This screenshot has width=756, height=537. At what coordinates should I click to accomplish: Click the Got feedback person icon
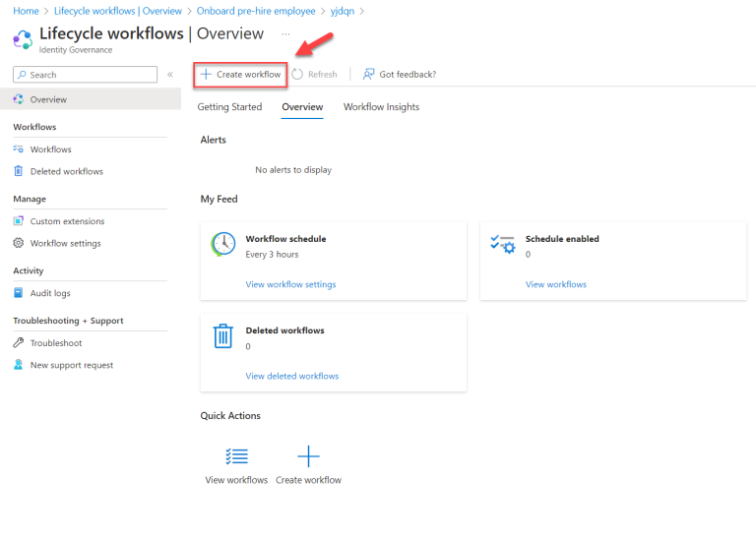coord(368,74)
